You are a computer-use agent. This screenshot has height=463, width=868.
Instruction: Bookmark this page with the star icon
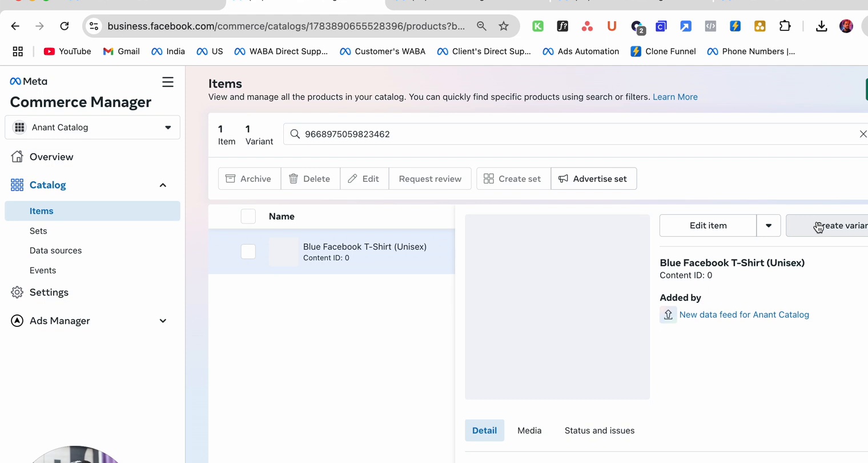(504, 26)
